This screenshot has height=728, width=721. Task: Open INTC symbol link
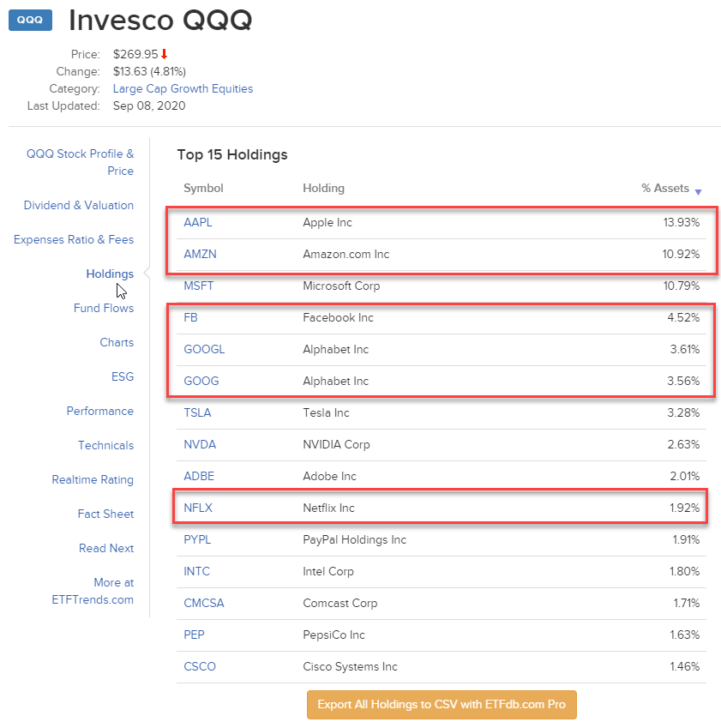[x=197, y=572]
